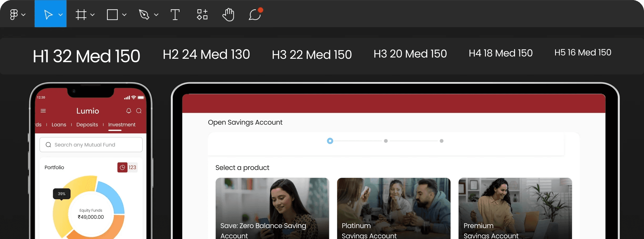Expand the Move tool options chevron
The height and width of the screenshot is (239, 644).
coord(60,15)
